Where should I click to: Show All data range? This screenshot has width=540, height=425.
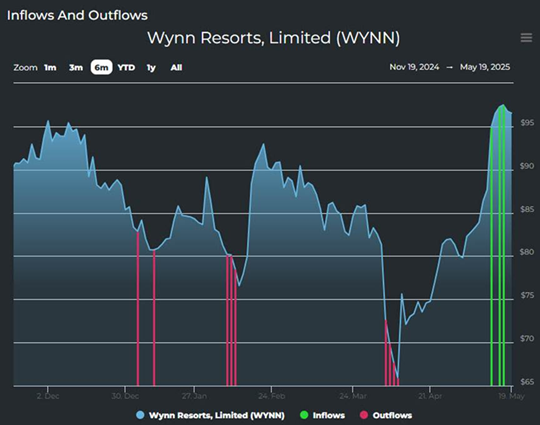(176, 68)
